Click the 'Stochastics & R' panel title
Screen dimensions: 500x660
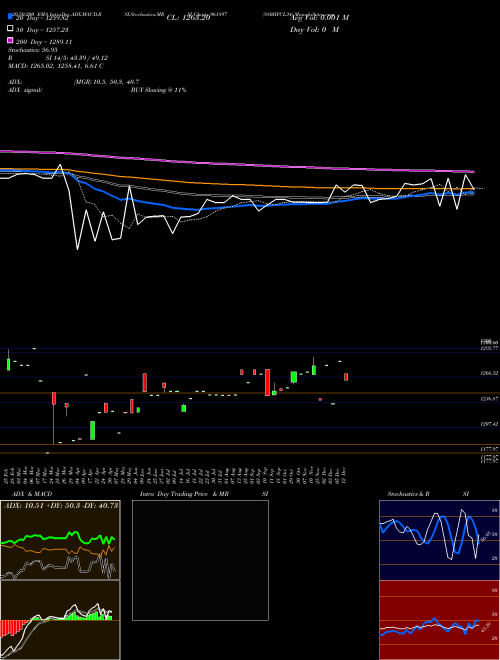point(409,494)
